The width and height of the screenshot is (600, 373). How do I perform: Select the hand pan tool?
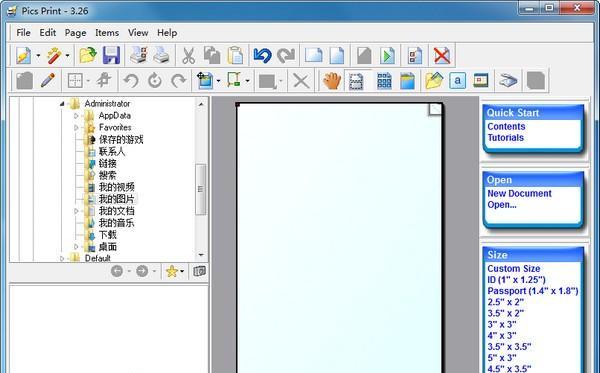click(332, 81)
